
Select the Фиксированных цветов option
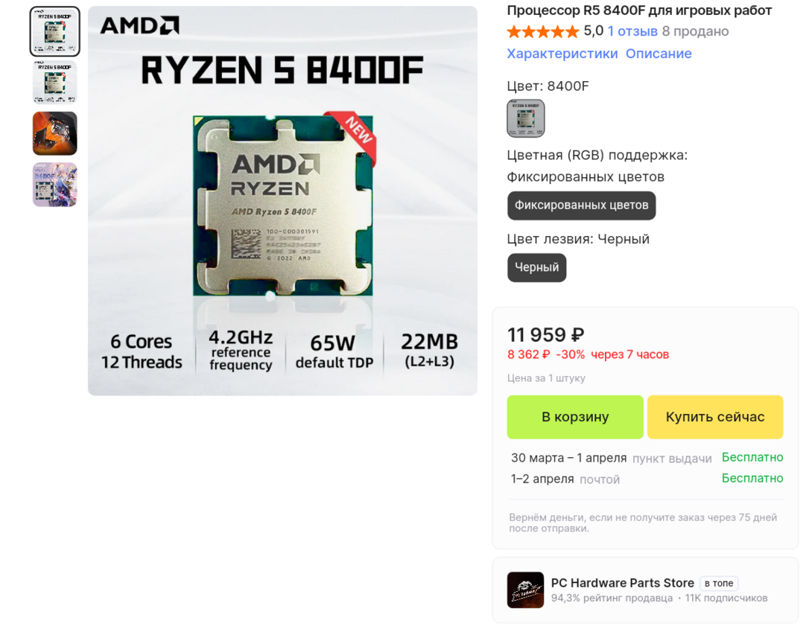pyautogui.click(x=582, y=205)
